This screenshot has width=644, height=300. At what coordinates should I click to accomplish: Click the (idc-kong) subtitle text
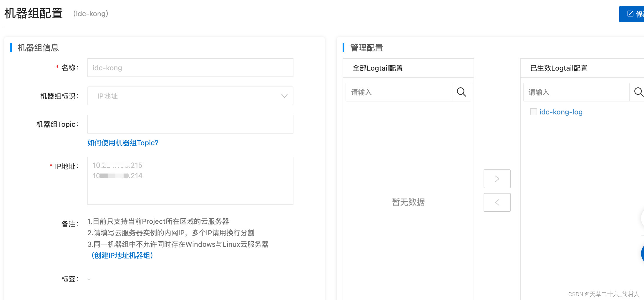coord(91,14)
